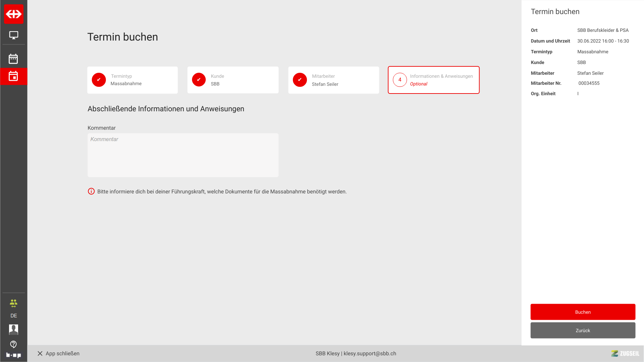Click the SBB logo in sidebar

point(13,14)
